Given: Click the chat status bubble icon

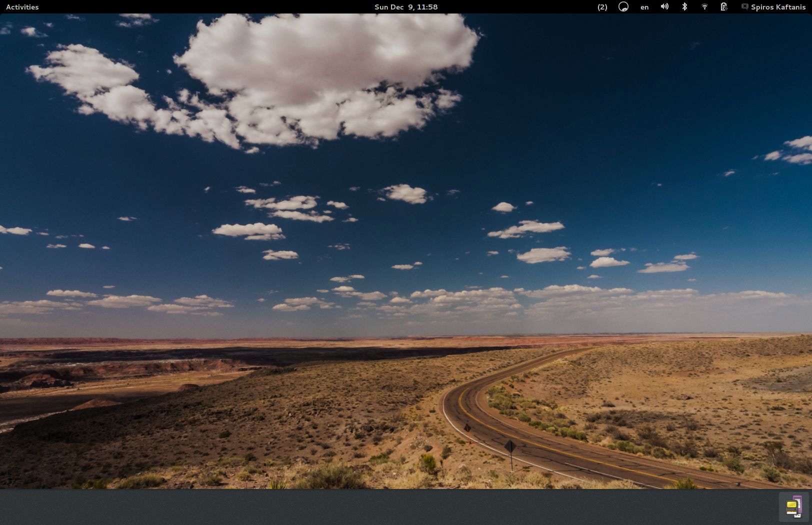Looking at the screenshot, I should [745, 7].
